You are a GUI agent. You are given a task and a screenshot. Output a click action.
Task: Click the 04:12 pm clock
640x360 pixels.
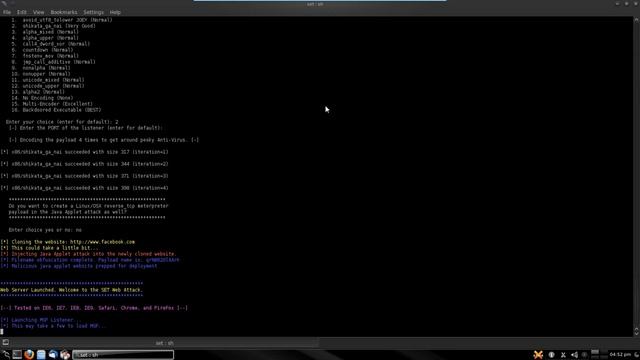pos(620,355)
